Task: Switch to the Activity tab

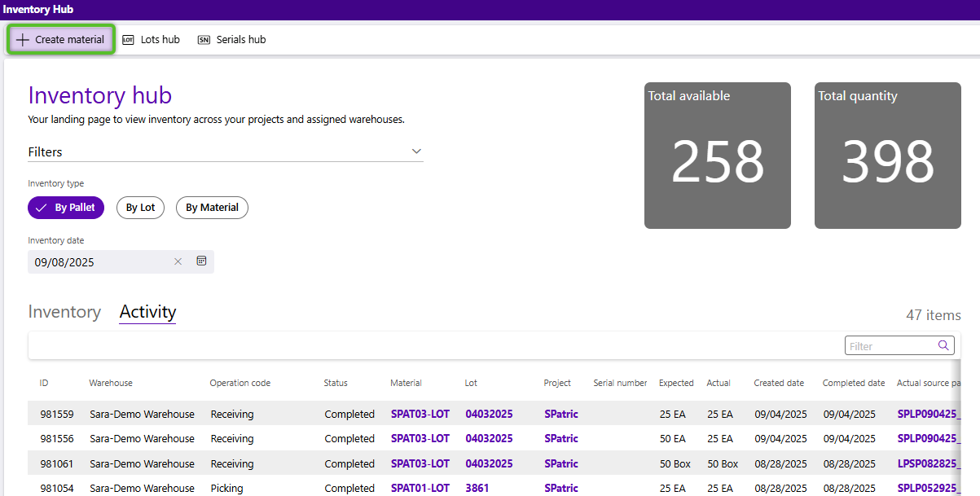Action: (x=147, y=312)
